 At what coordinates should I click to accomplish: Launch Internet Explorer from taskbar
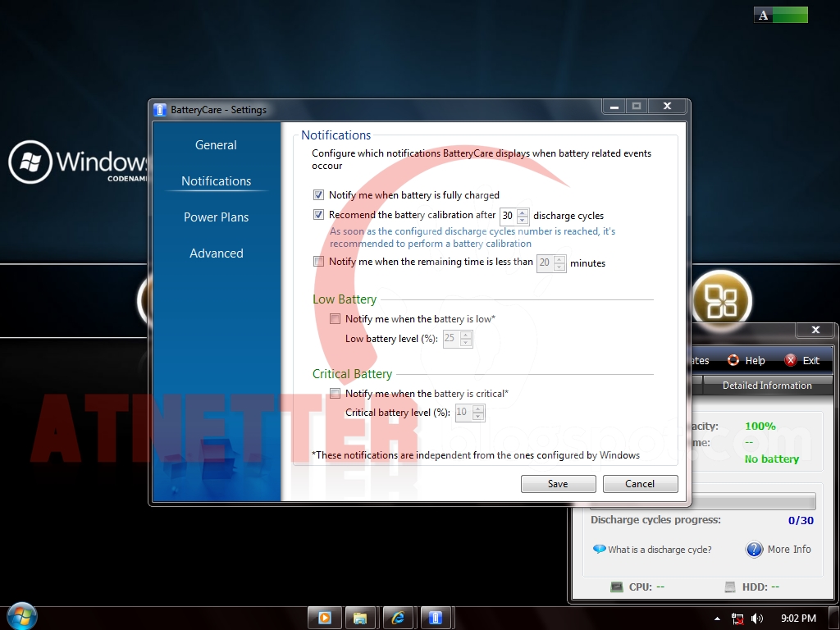[x=399, y=619]
